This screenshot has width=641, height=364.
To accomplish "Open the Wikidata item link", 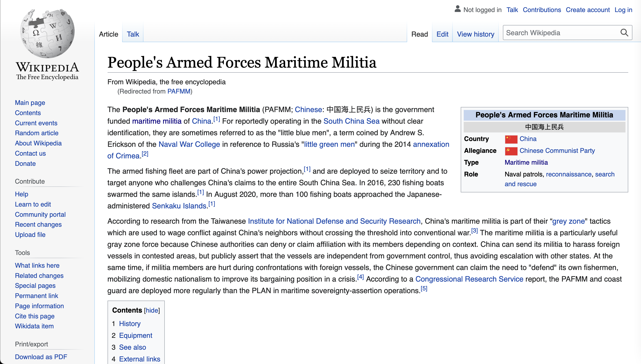I will click(34, 326).
